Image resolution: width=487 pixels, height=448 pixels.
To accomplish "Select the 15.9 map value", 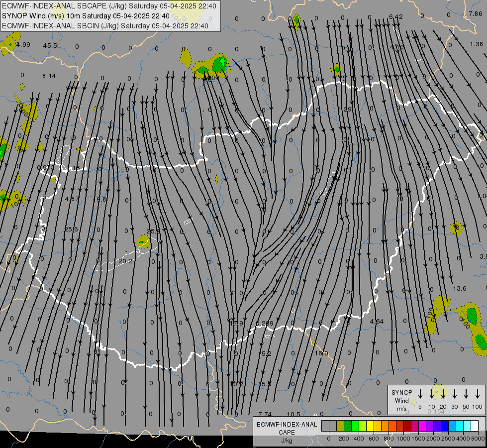I will pos(265,384).
